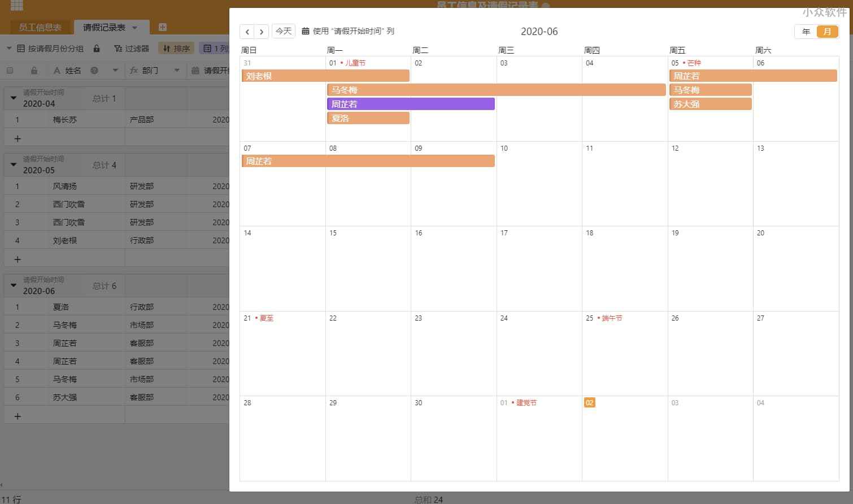Viewport: 853px width, 504px height.
Task: Switch calendar to 年 year view
Action: coord(806,32)
